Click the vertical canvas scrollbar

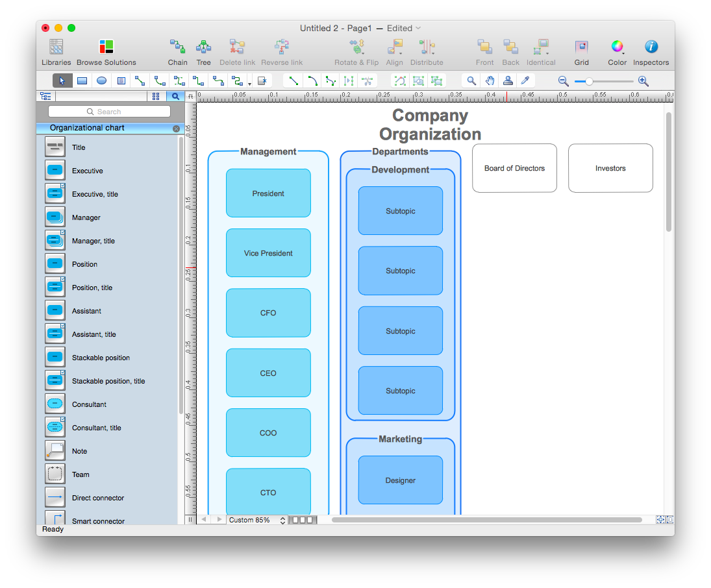pyautogui.click(x=668, y=172)
